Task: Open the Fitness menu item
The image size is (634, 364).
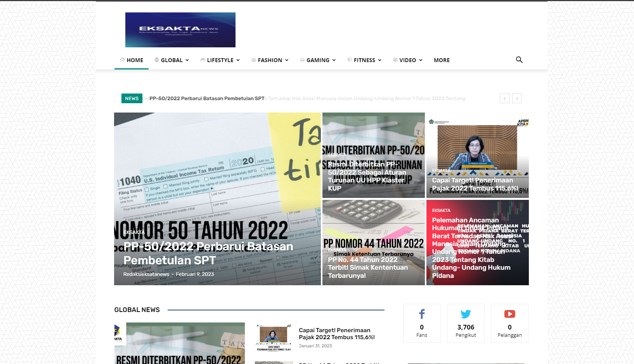Action: [364, 60]
